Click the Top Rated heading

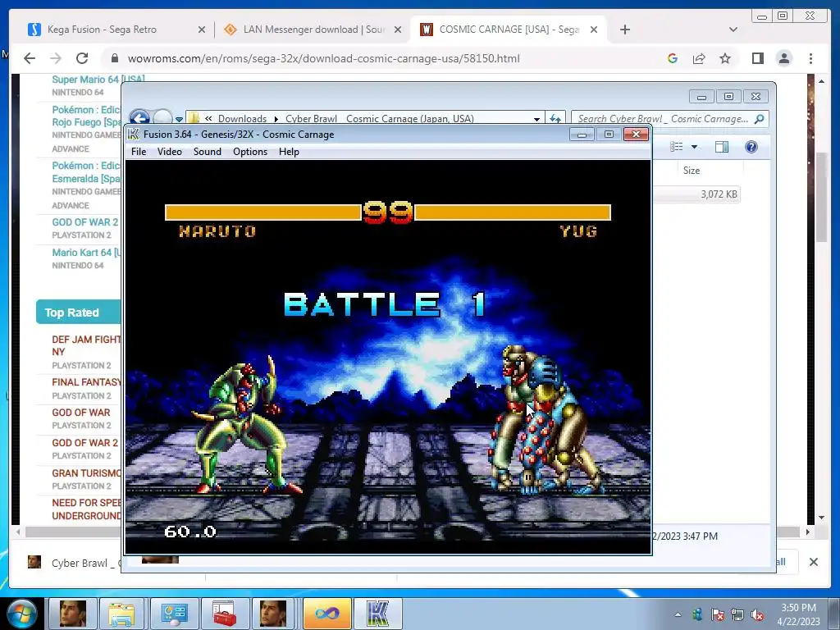(72, 313)
